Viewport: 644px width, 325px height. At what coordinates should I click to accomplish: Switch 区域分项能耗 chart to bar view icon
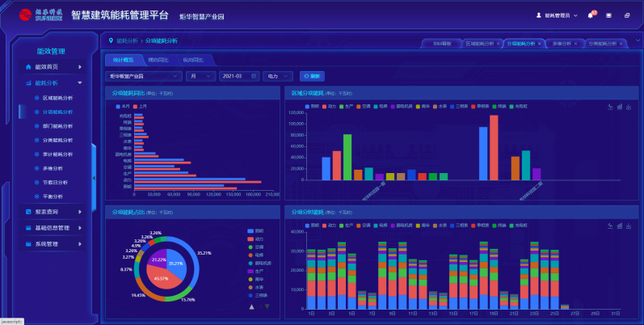click(x=619, y=107)
